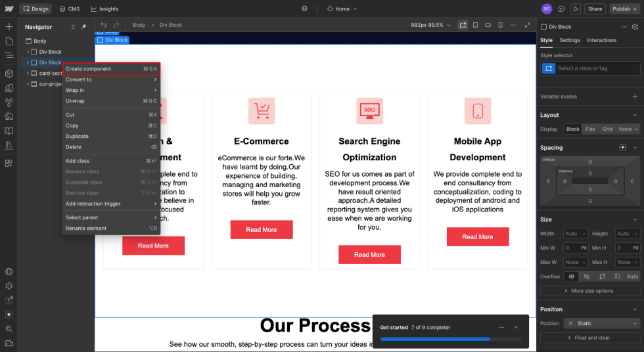644x352 pixels.
Task: Open canvas settings three-dot menu
Action: pos(513,25)
